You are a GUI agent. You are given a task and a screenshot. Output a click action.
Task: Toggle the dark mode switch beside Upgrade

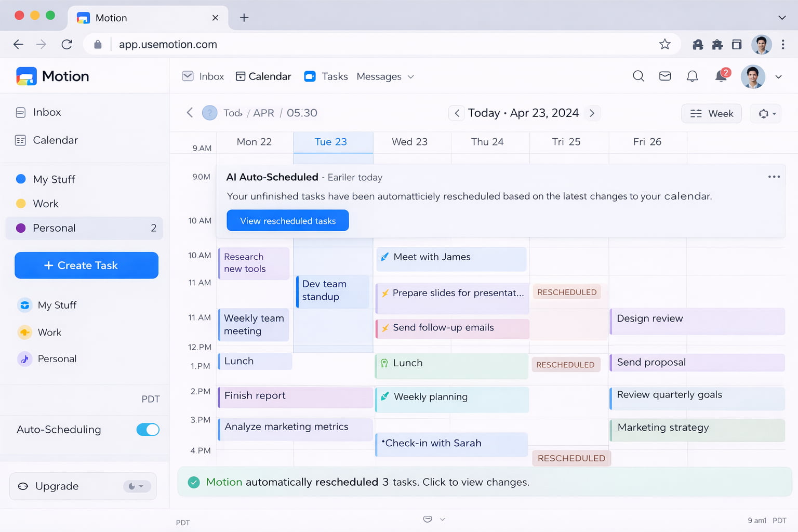point(137,486)
